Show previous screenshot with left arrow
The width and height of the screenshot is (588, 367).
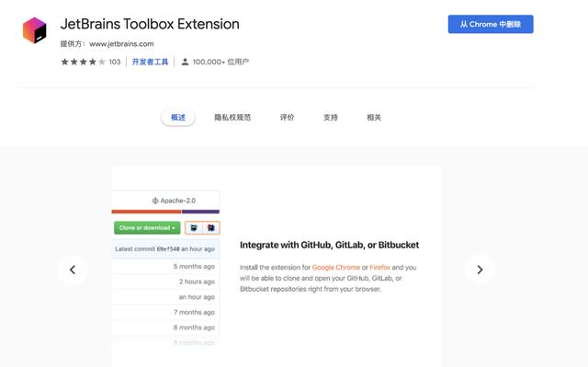(x=73, y=270)
